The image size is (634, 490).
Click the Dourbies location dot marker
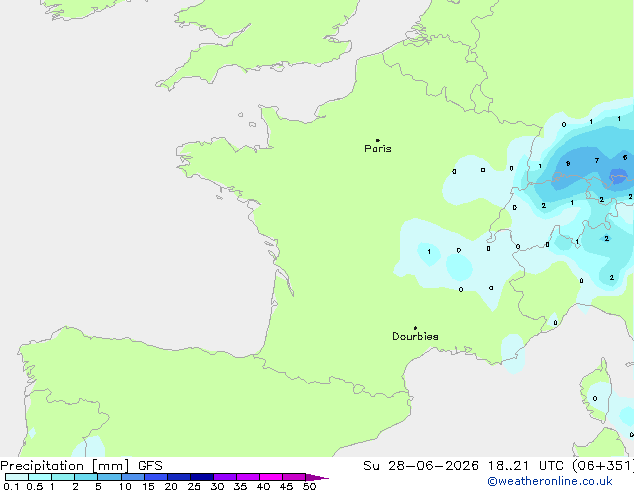coord(415,328)
